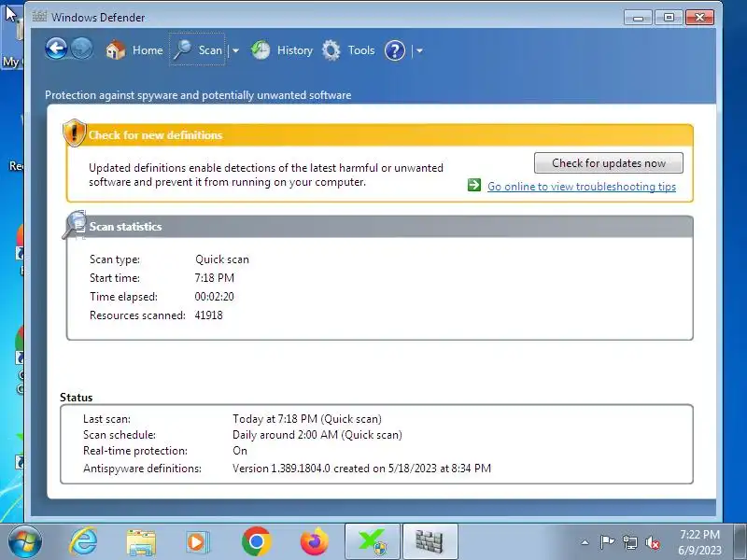Select the Quick scan scan type value

[x=222, y=259]
